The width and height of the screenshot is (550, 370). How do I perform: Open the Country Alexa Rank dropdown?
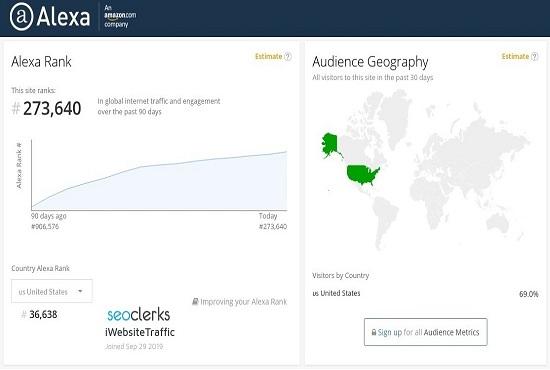coord(52,291)
